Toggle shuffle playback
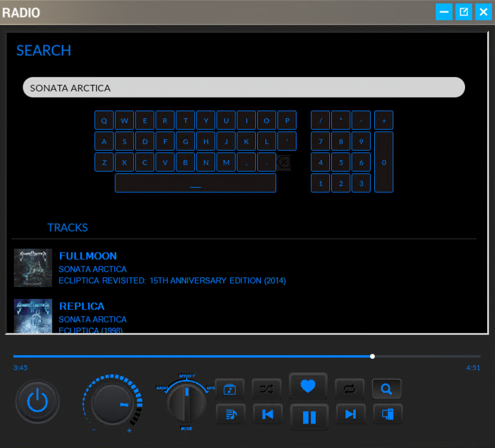The width and height of the screenshot is (495, 448). coord(266,389)
